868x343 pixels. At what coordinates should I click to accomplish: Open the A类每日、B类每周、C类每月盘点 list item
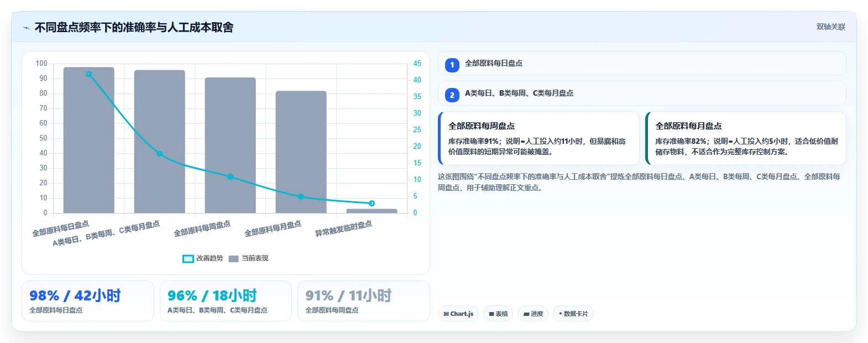click(642, 93)
